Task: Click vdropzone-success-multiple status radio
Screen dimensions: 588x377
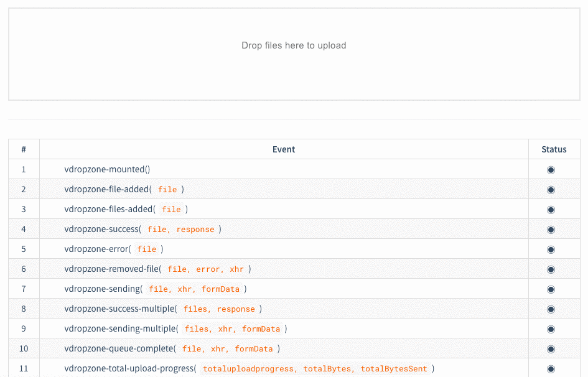Action: click(551, 309)
